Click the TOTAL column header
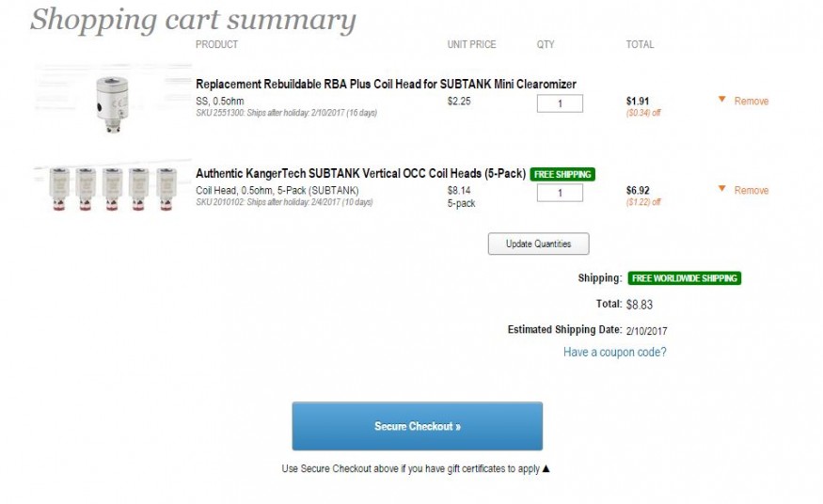Image resolution: width=823 pixels, height=504 pixels. [x=640, y=44]
